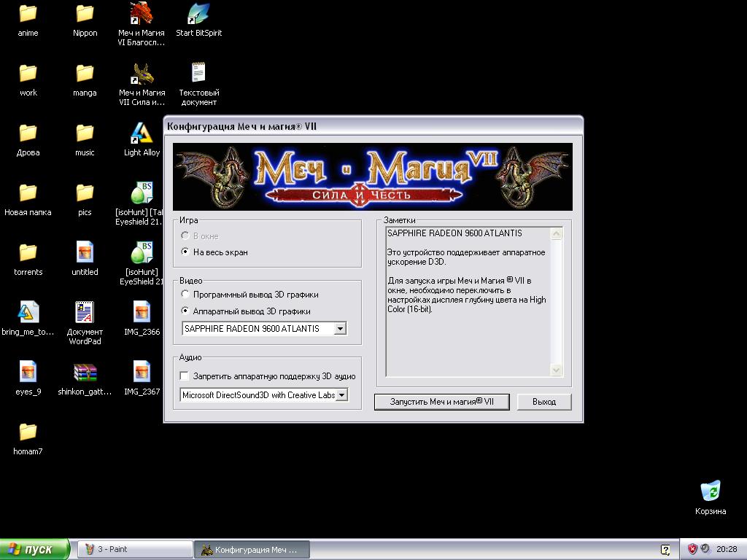Select Программный вывод 3D графики option
This screenshot has height=560, width=747.
tap(186, 295)
